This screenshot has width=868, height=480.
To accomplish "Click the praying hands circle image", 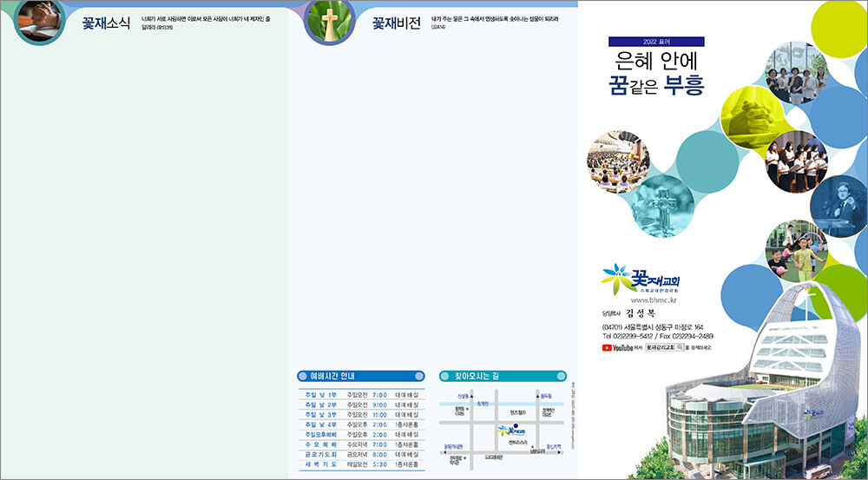I will click(x=38, y=21).
